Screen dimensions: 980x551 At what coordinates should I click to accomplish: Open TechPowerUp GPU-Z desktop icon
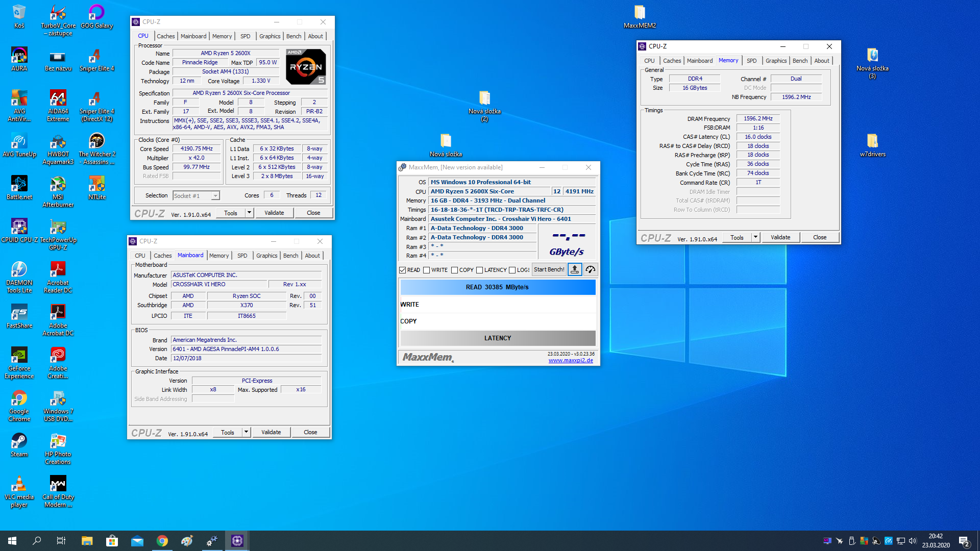pos(58,234)
